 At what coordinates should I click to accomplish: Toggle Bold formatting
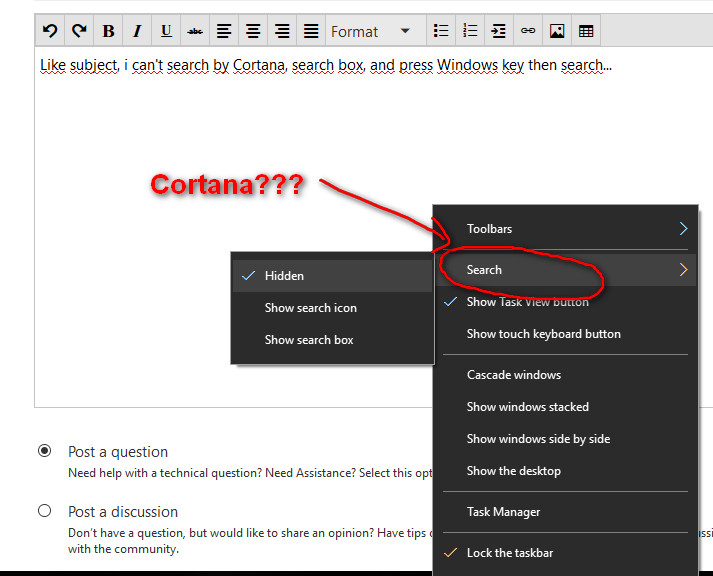(108, 31)
